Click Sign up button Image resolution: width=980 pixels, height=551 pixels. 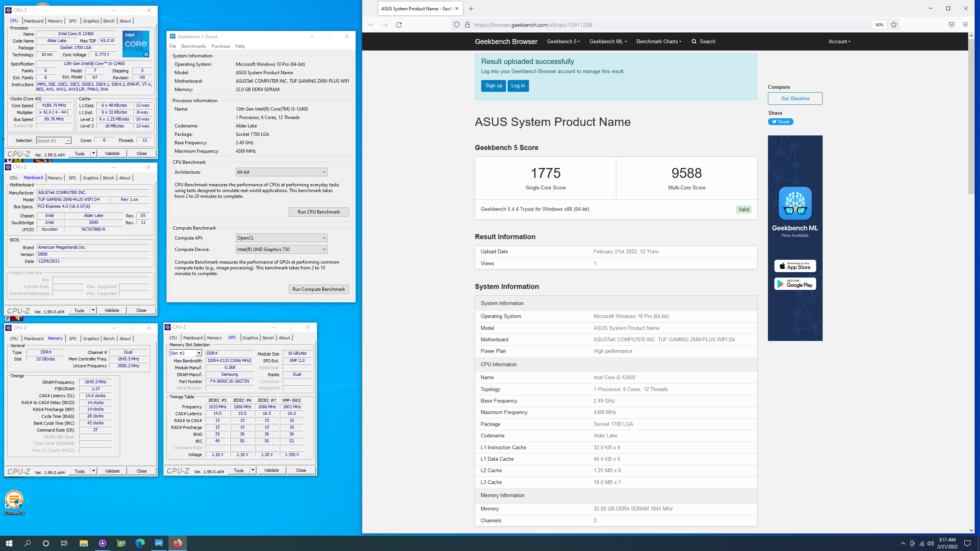[493, 86]
